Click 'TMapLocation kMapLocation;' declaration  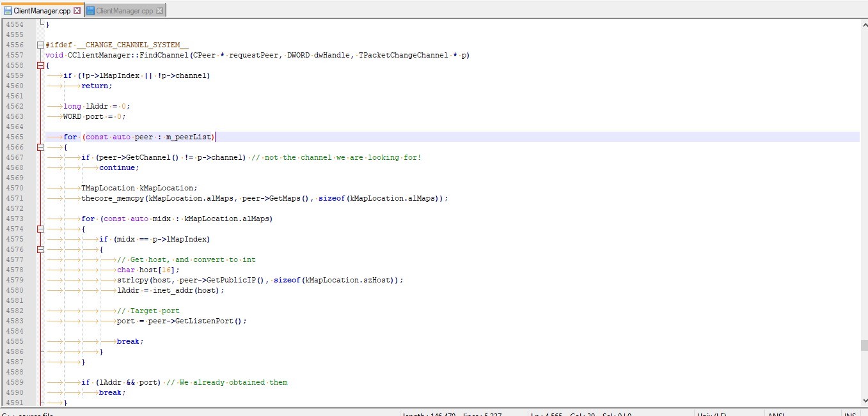(139, 188)
